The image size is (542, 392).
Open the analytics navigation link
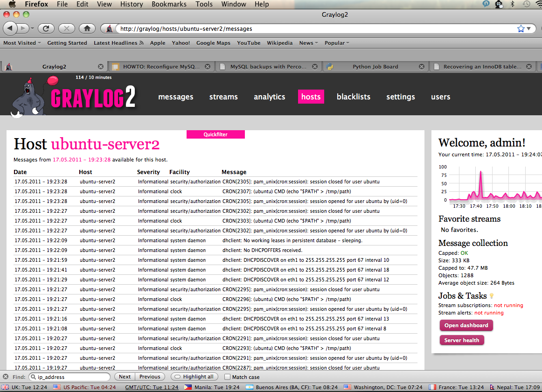[x=269, y=97]
